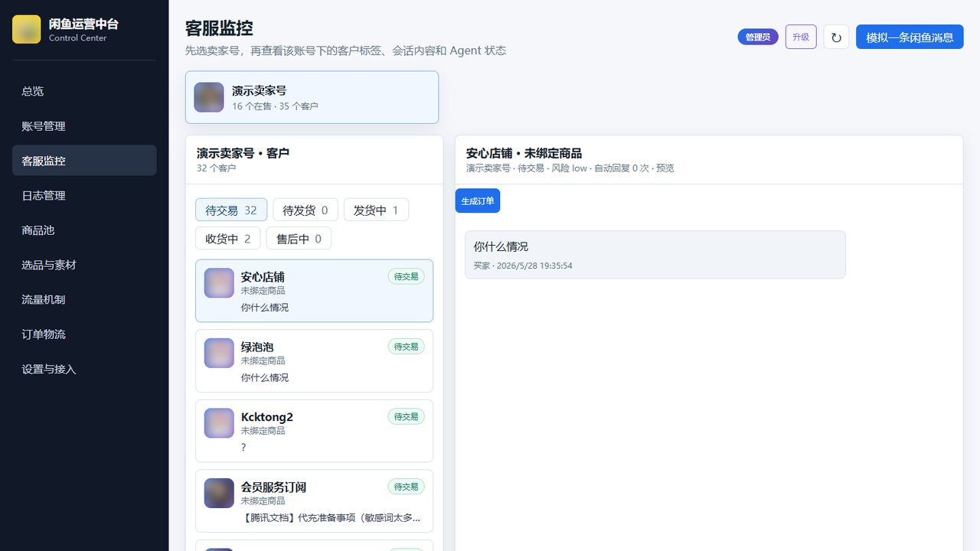980x551 pixels.
Task: Click the 管理员 badge
Action: 758,37
